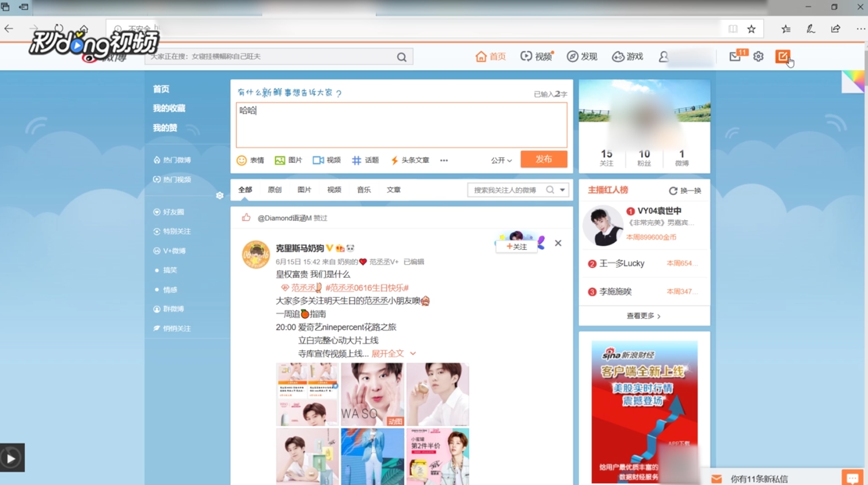Open the WASO animated image thumbnail

[x=372, y=394]
